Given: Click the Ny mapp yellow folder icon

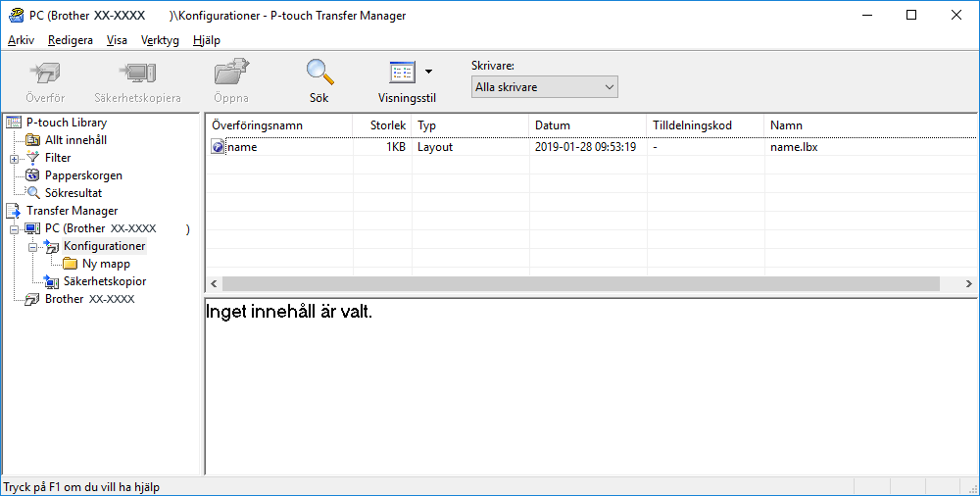Looking at the screenshot, I should click(x=70, y=264).
